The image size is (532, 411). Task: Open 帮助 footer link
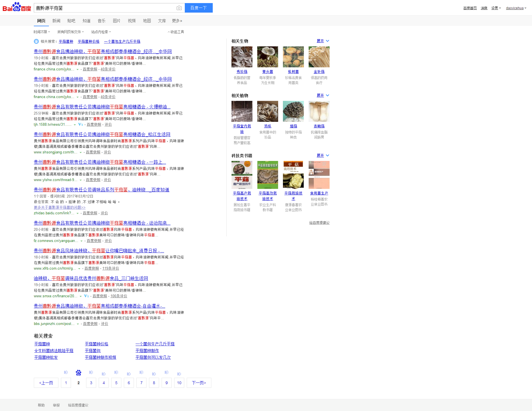[41, 405]
